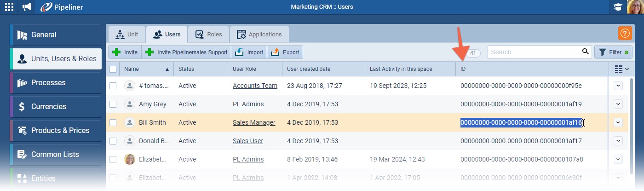Sort by User created date header

coord(324,69)
